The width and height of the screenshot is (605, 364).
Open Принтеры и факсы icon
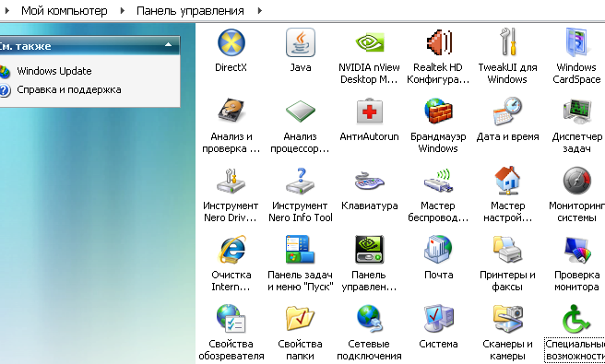[x=508, y=250]
